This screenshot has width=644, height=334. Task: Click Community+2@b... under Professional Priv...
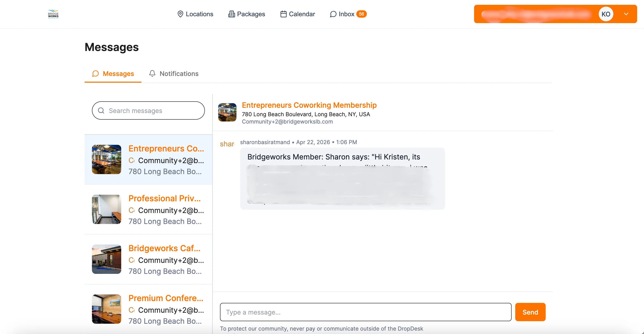171,210
